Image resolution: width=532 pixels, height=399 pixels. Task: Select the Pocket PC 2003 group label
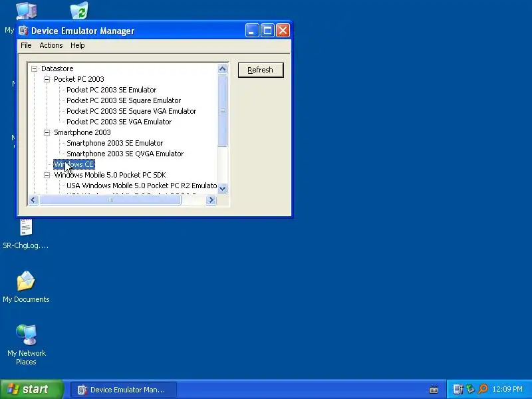(x=78, y=79)
